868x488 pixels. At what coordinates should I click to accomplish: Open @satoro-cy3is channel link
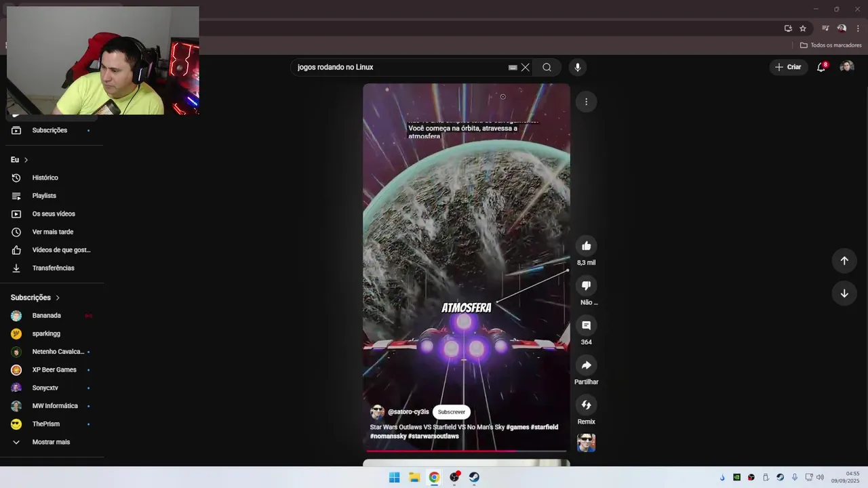[408, 412]
